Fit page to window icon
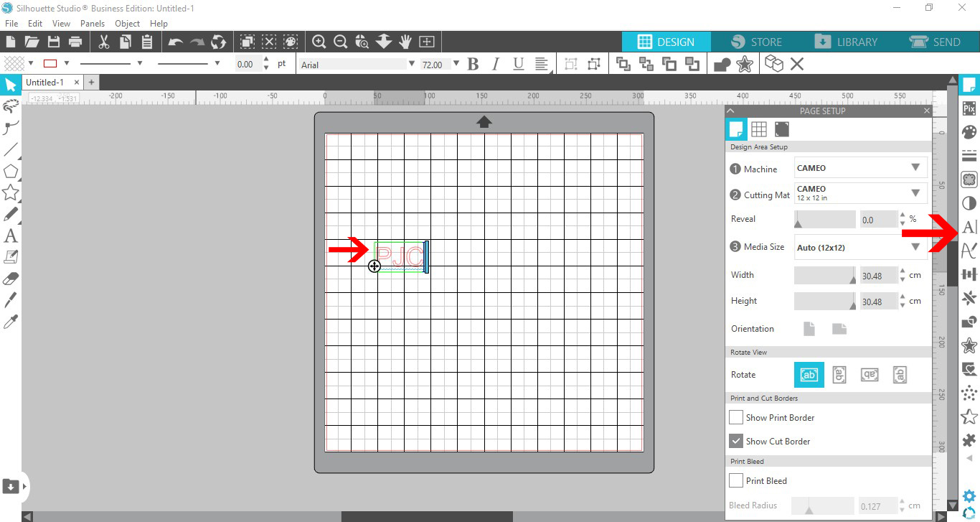 (427, 42)
